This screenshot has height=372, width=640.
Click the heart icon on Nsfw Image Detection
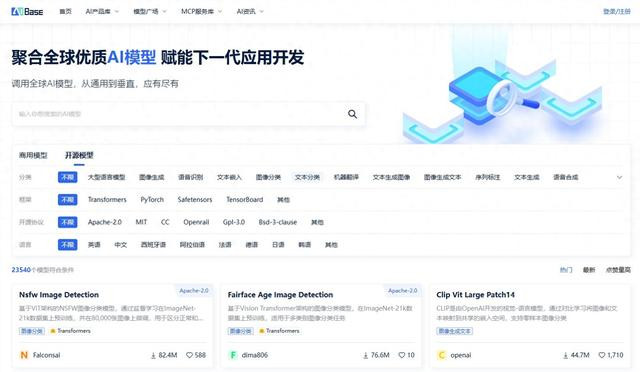pyautogui.click(x=189, y=355)
